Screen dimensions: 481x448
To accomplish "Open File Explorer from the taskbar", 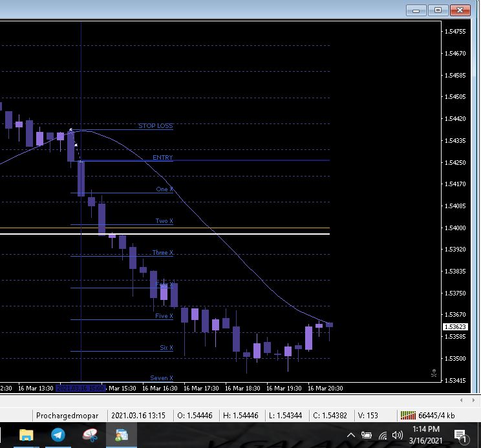I will (26, 435).
